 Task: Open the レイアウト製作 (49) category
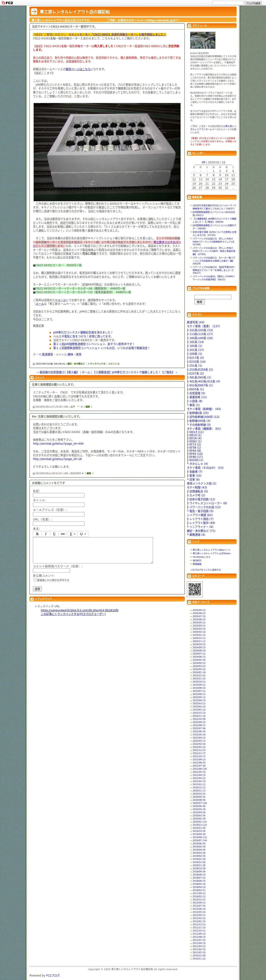[202, 523]
